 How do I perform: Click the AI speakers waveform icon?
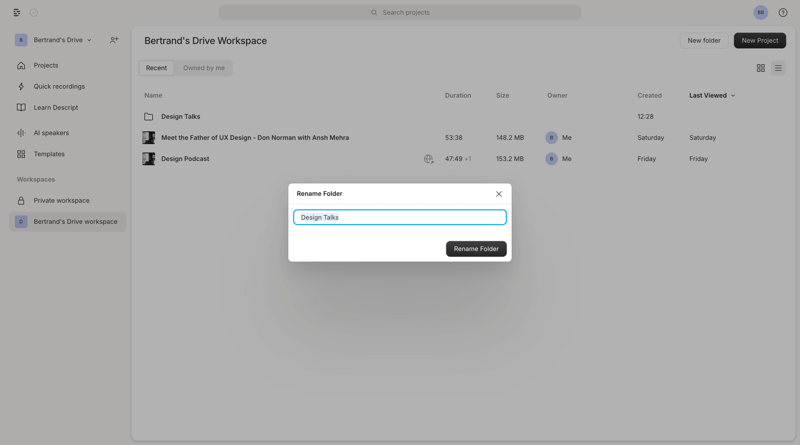click(x=21, y=133)
